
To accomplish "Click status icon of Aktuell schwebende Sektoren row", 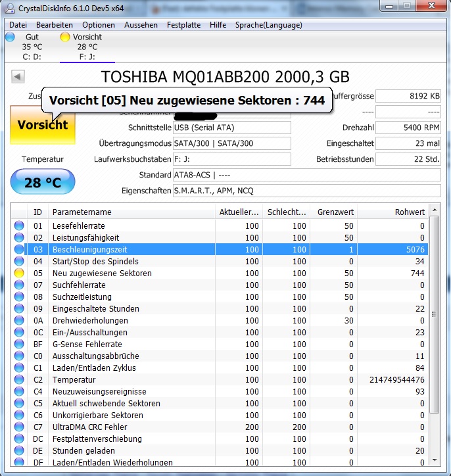I will 19,403.
